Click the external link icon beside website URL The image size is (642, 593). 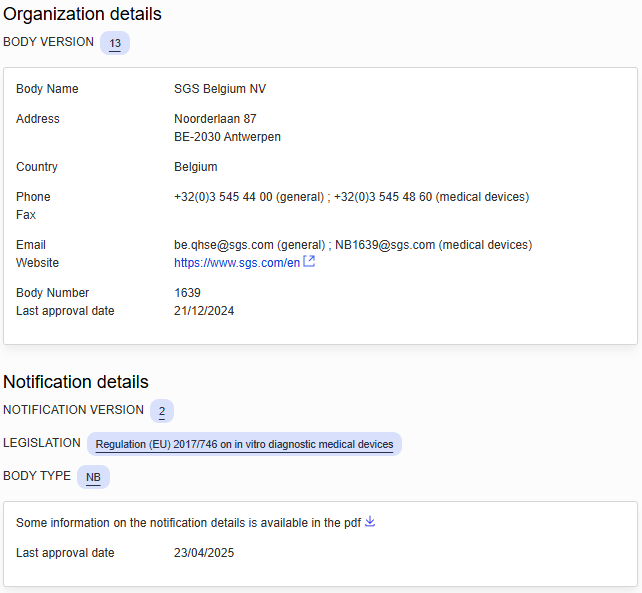[x=309, y=262]
